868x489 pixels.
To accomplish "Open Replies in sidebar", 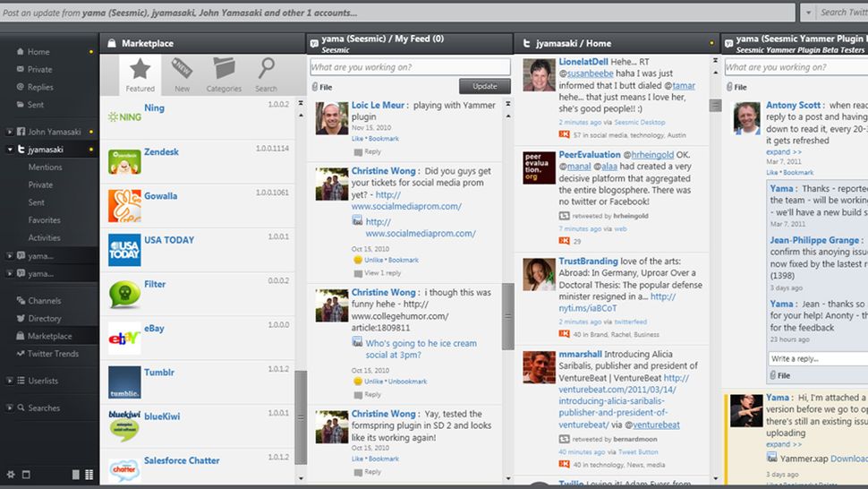I will pos(40,87).
